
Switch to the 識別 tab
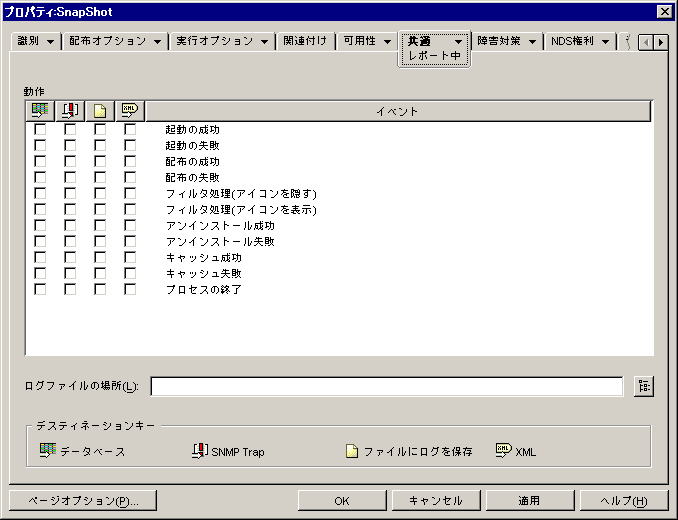click(x=28, y=41)
